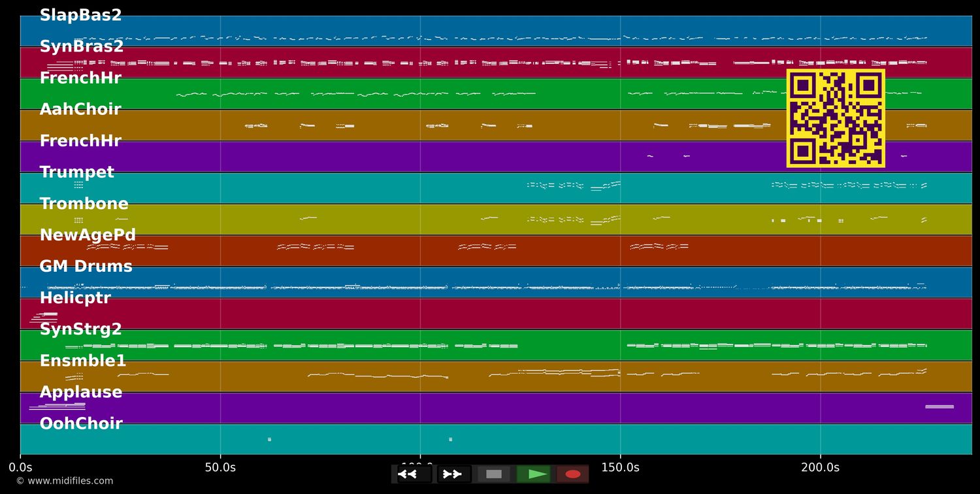Select the GM Drums track label
Screen dimensions: 980x494
[86, 266]
